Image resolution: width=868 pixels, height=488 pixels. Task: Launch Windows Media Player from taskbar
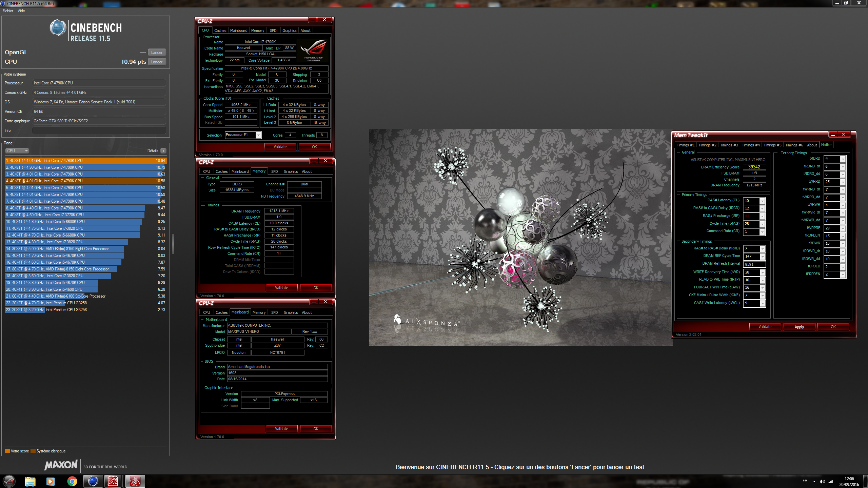click(x=51, y=481)
